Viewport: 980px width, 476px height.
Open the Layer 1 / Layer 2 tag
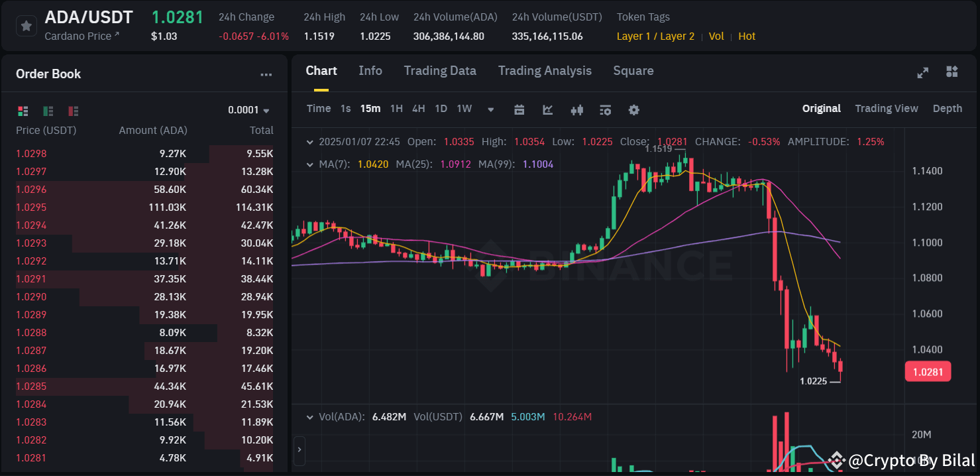click(x=656, y=36)
